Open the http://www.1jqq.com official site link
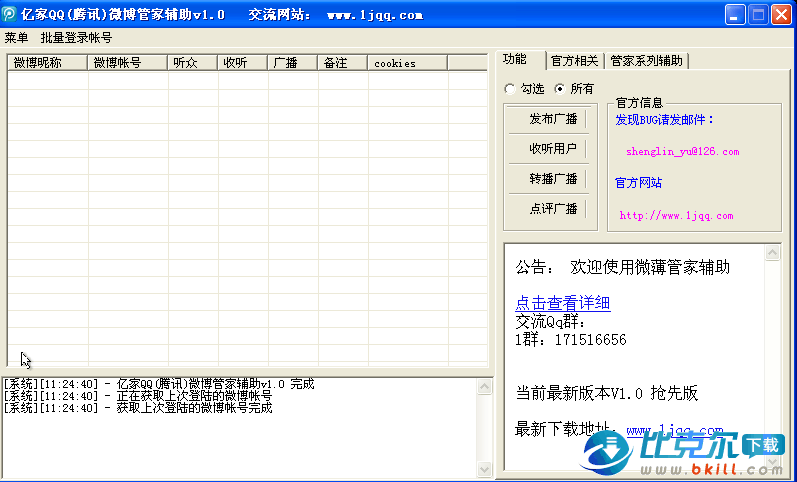The height and width of the screenshot is (482, 797). [x=676, y=215]
